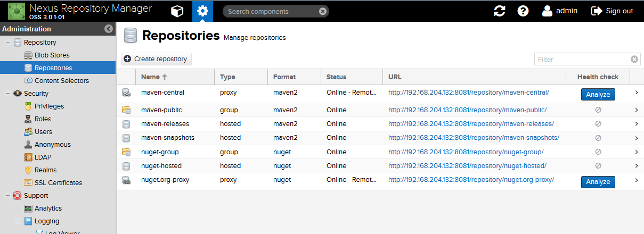The width and height of the screenshot is (644, 234).
Task: Open maven-public row details chevron
Action: (x=636, y=110)
